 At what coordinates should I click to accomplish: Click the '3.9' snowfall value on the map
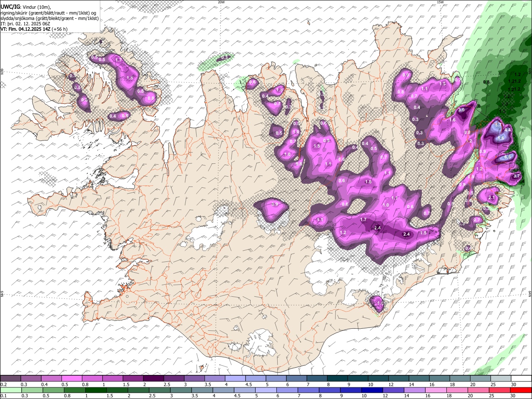[x=461, y=110]
